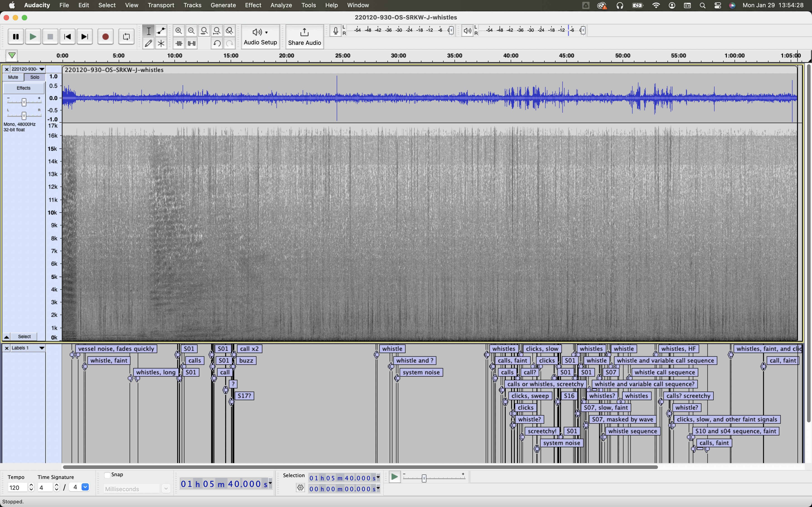The width and height of the screenshot is (812, 507).
Task: Toggle the Loop button
Action: click(x=126, y=37)
